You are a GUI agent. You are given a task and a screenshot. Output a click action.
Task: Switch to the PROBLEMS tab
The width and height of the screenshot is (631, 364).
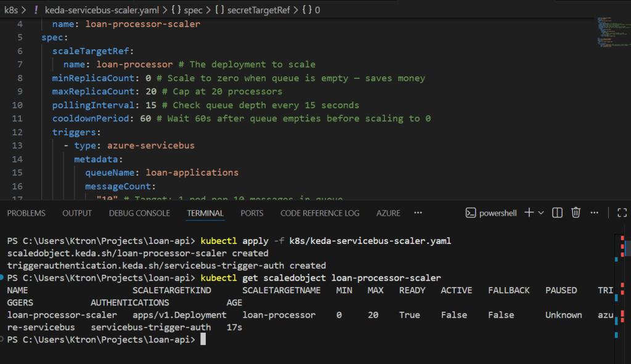point(26,213)
